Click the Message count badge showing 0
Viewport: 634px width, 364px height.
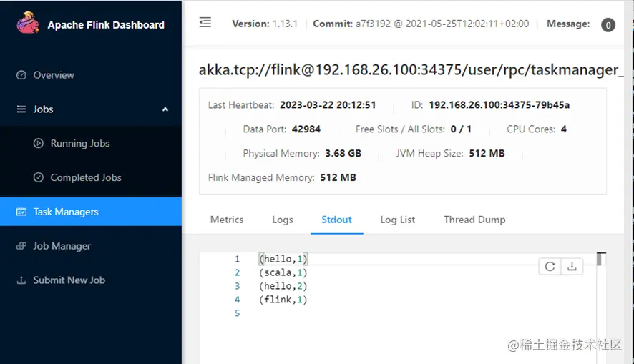tap(608, 25)
